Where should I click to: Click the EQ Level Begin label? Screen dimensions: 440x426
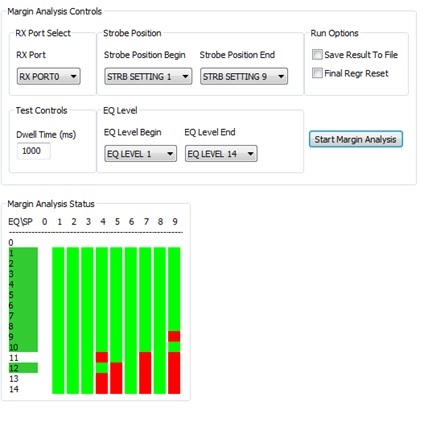132,132
